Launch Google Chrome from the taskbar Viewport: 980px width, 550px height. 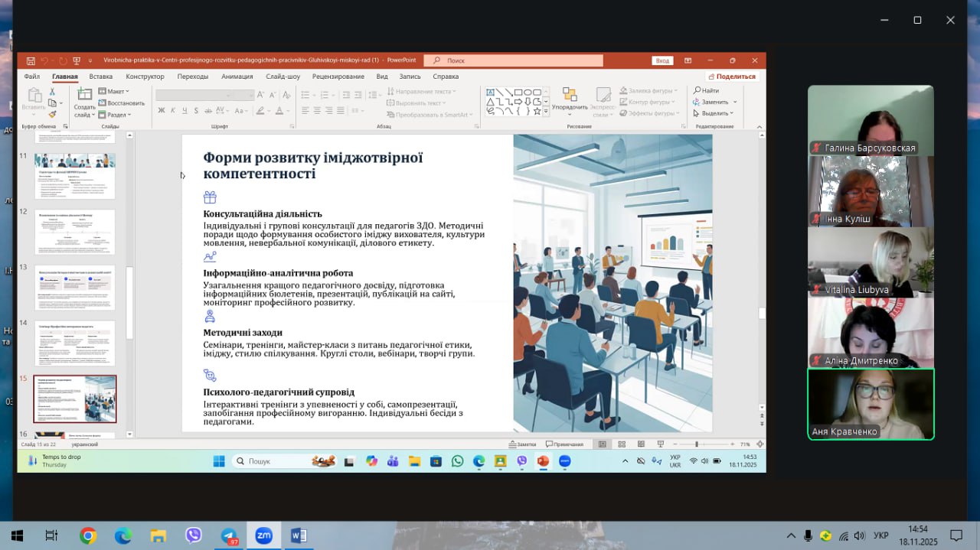tap(88, 535)
